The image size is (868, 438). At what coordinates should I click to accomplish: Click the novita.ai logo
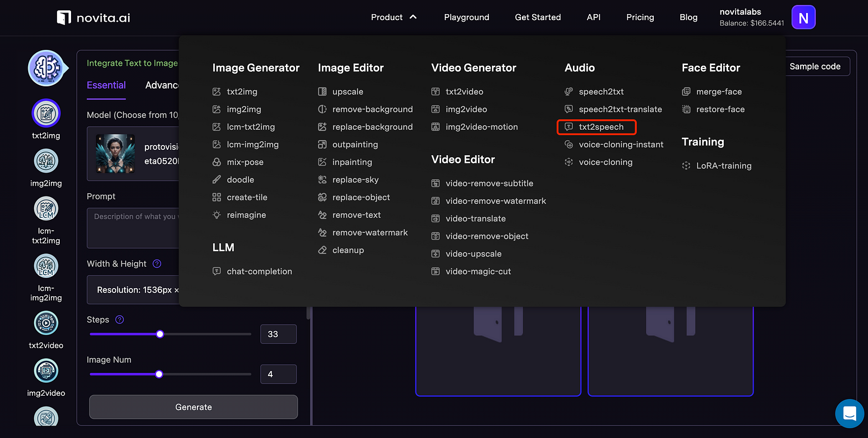tap(94, 18)
